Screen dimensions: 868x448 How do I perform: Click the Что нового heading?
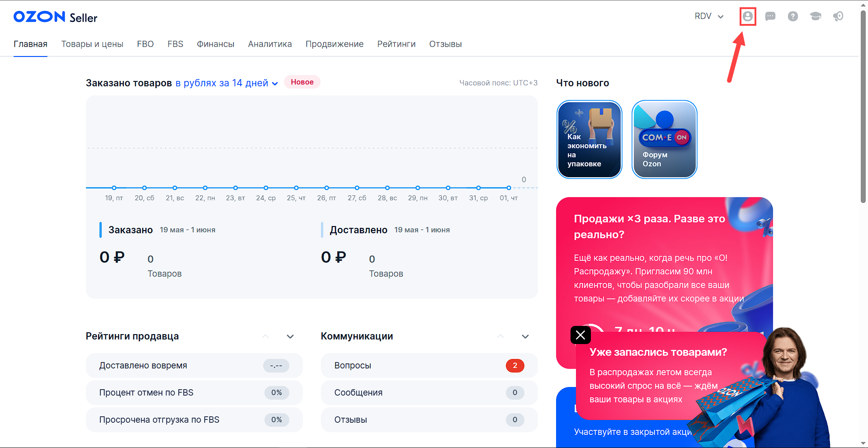pos(582,83)
